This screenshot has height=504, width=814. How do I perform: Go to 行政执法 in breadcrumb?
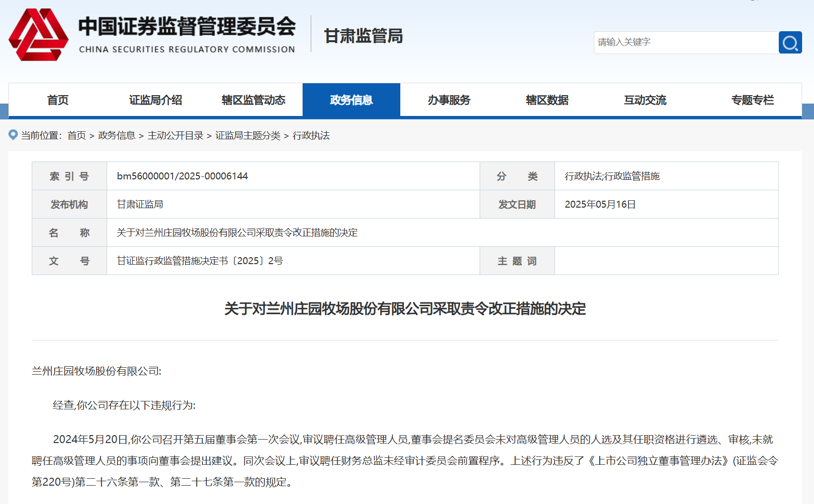point(311,135)
